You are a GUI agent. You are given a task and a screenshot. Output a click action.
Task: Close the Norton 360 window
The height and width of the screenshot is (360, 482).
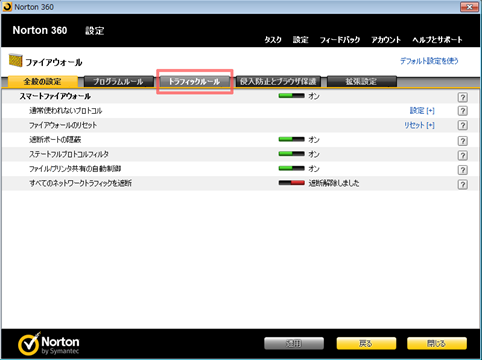point(469,7)
